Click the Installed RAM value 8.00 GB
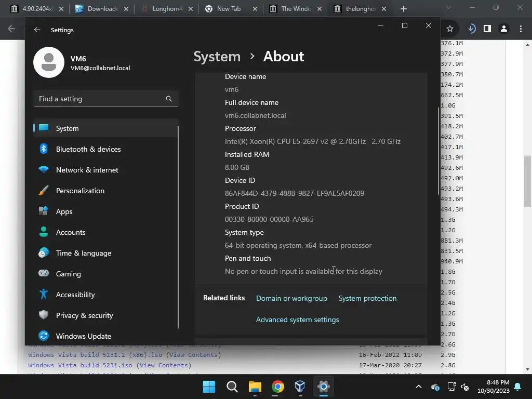The width and height of the screenshot is (532, 399). click(x=237, y=167)
